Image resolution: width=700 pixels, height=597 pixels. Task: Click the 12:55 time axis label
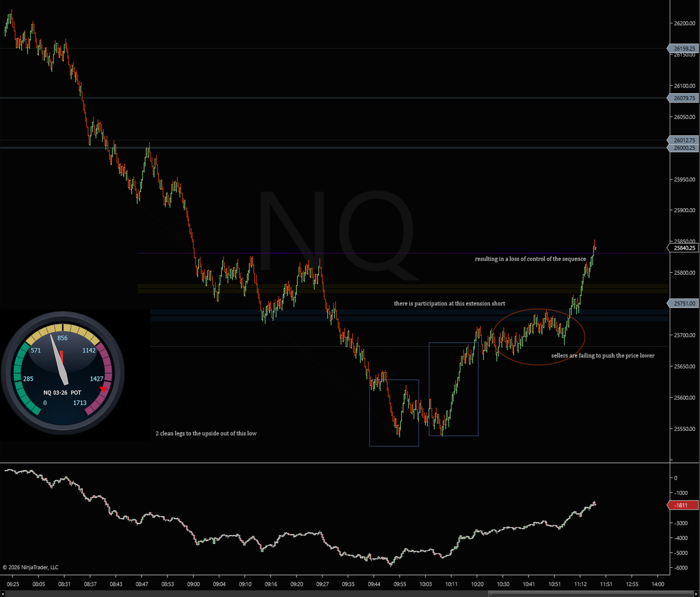pos(632,584)
